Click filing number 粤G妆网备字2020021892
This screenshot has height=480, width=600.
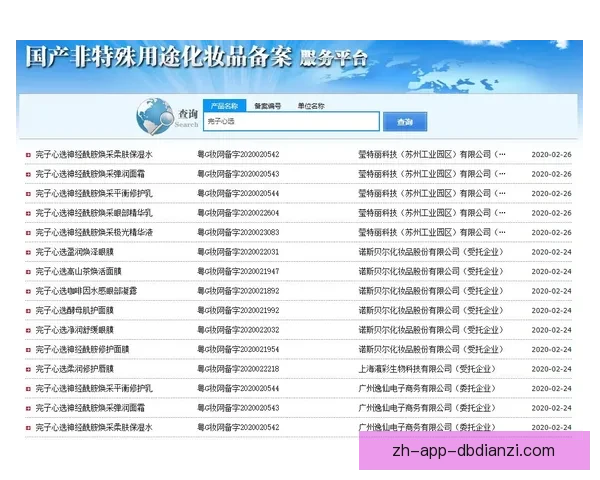[238, 291]
